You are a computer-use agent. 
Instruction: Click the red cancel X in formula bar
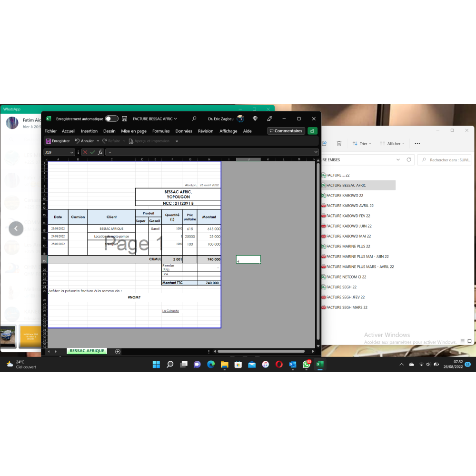pyautogui.click(x=85, y=152)
